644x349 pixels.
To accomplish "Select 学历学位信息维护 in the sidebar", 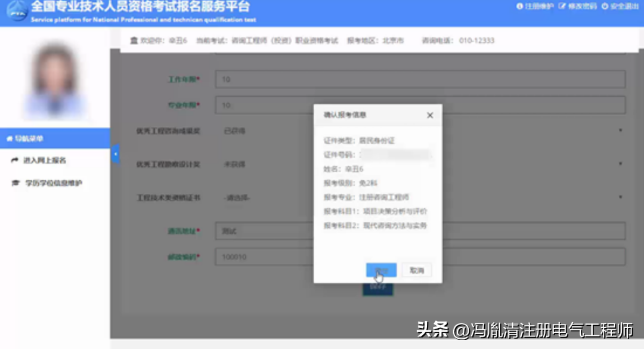I will 54,183.
